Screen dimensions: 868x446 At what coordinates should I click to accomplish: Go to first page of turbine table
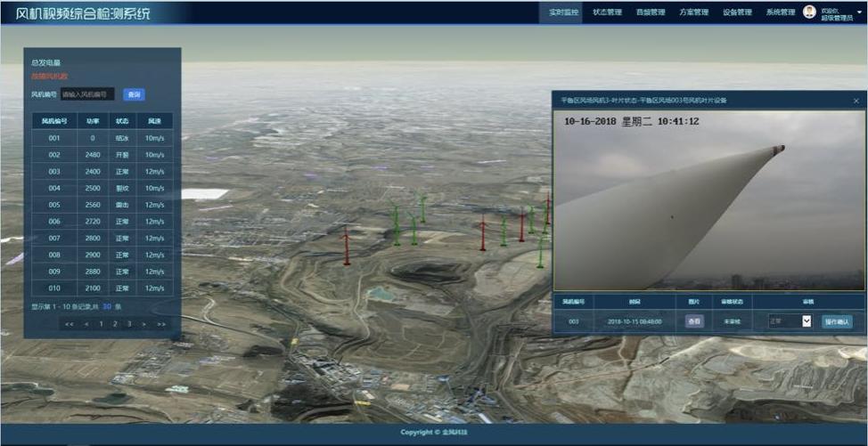click(x=70, y=324)
